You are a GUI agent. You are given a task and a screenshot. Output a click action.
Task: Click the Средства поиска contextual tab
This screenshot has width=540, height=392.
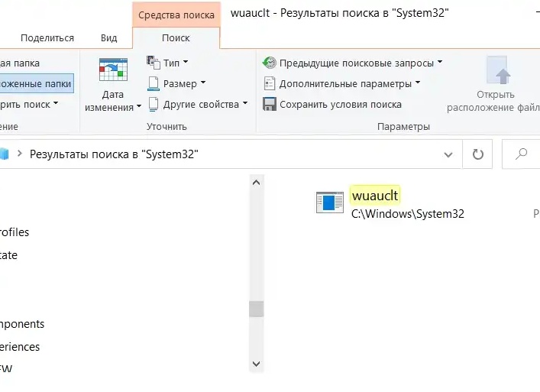click(x=176, y=15)
